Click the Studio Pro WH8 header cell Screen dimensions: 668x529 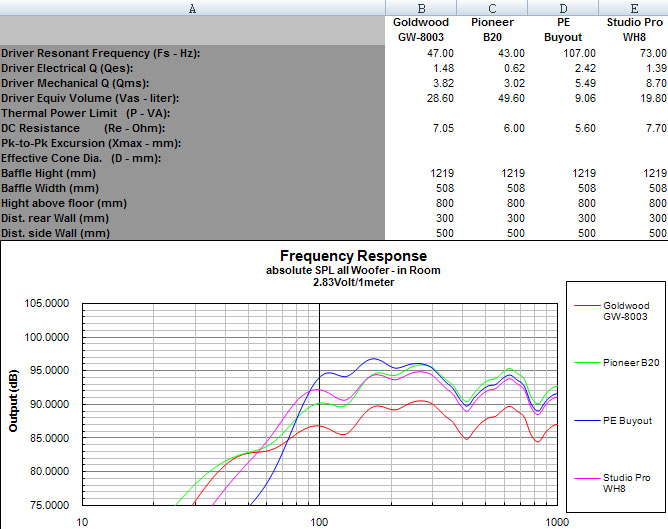[633, 30]
